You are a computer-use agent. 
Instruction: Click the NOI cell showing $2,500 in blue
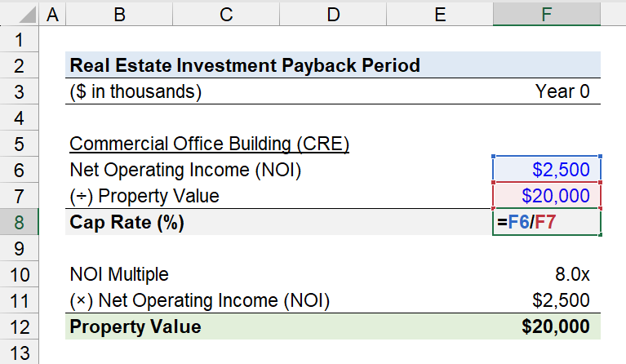coord(547,170)
